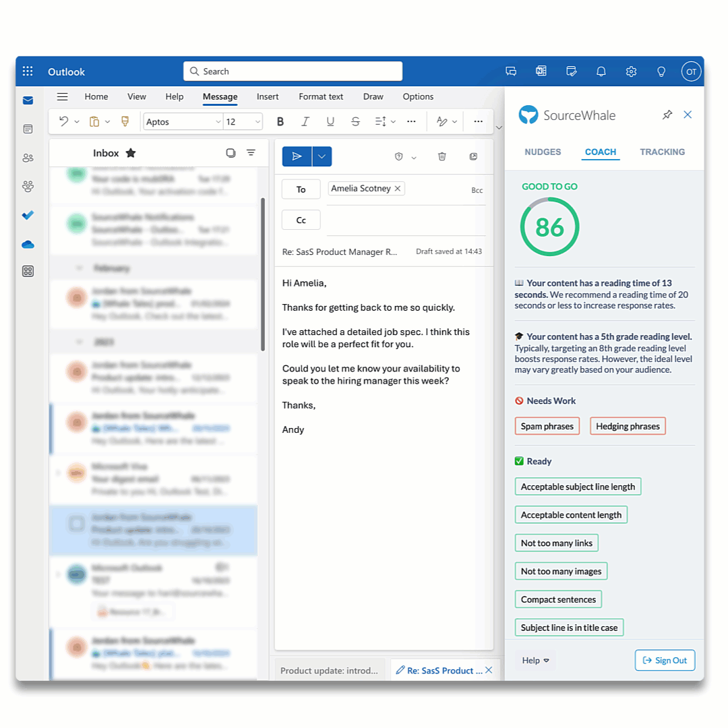Open OneDrive cloud icon in sidebar
The height and width of the screenshot is (728, 728).
point(28,244)
